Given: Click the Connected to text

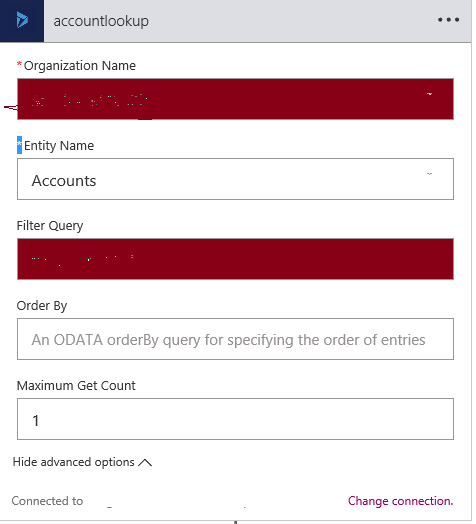Looking at the screenshot, I should point(47,501).
